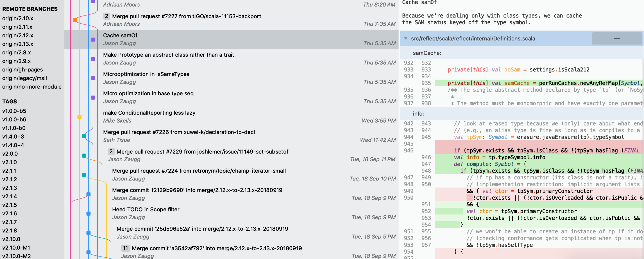The image size is (644, 259).
Task: Select remote branch origin/gh-pages
Action: pos(23,70)
